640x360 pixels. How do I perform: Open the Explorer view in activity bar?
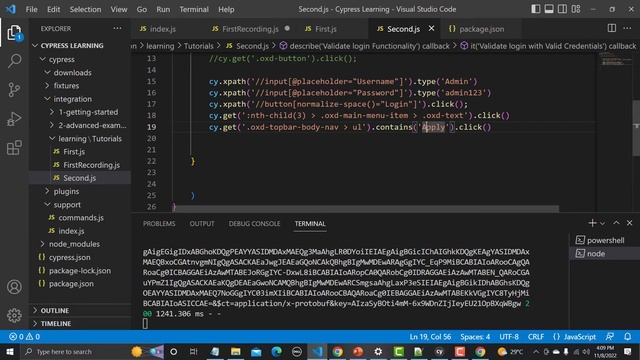[14, 33]
